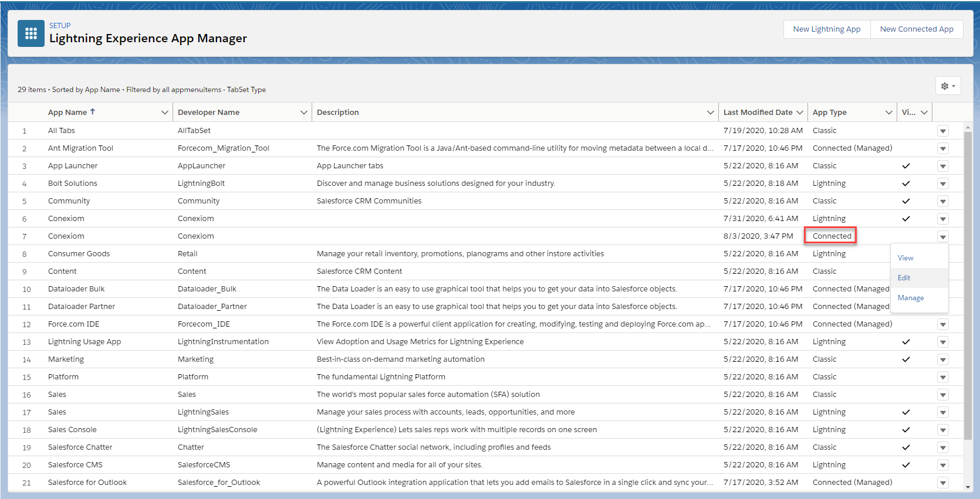980x499 pixels.
Task: Click the scrollbar up arrow
Action: 968,126
